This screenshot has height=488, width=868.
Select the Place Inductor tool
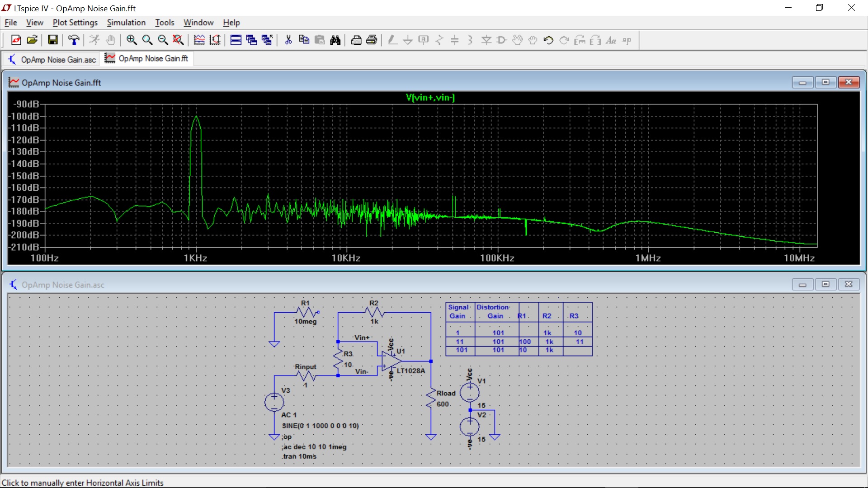click(470, 40)
